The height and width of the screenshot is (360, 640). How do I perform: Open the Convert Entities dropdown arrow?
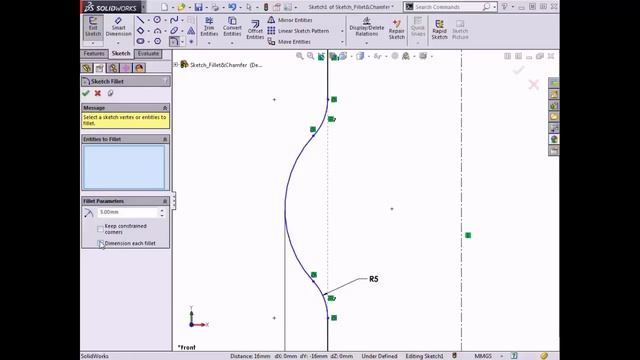(232, 42)
